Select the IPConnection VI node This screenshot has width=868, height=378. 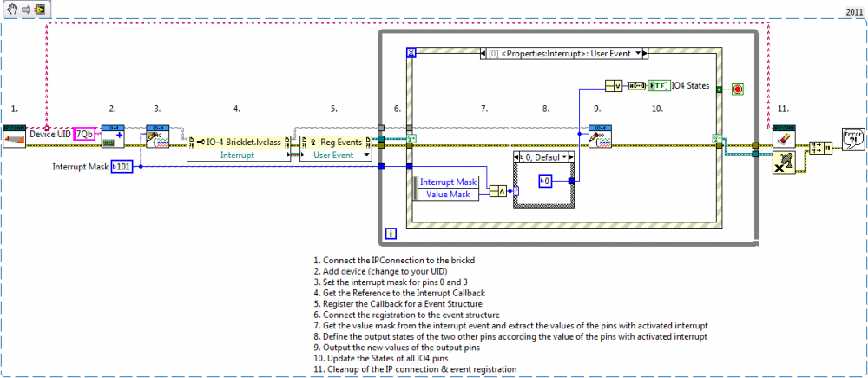coord(15,137)
